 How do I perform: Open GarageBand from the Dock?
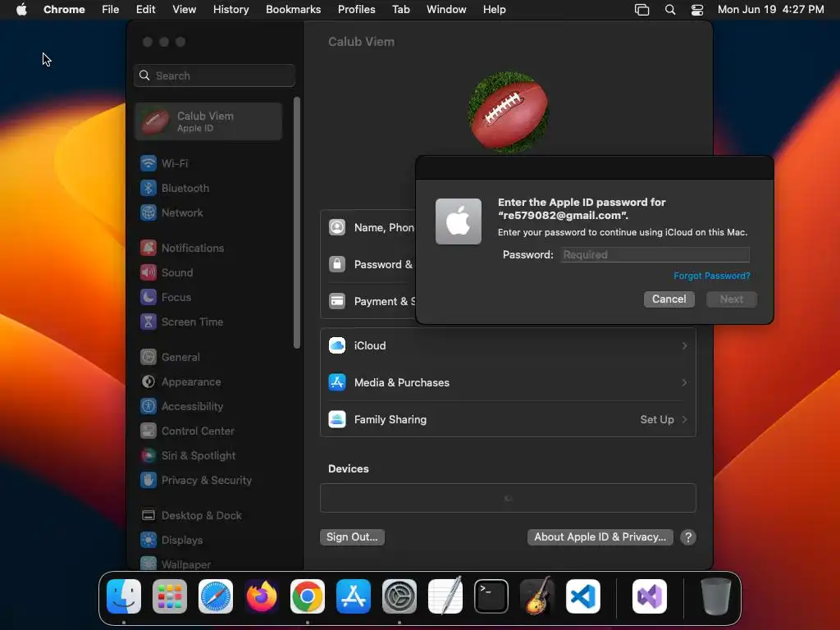(x=537, y=596)
